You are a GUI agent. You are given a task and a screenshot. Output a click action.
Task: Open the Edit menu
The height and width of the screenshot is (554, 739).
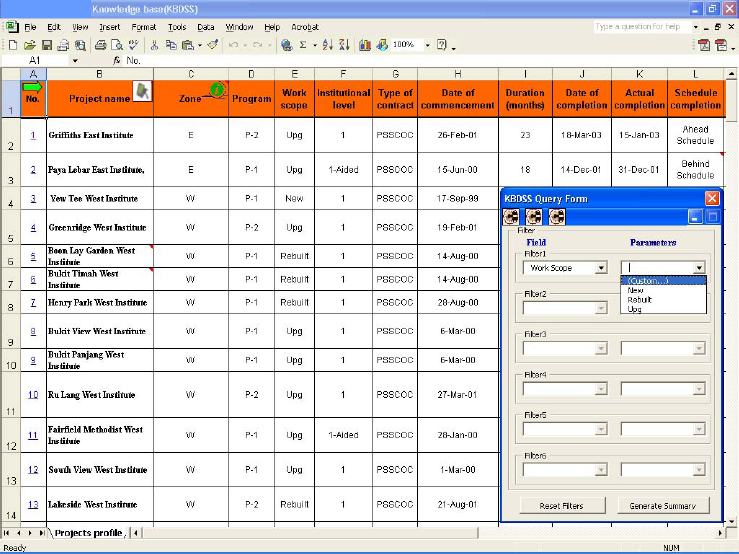[54, 27]
